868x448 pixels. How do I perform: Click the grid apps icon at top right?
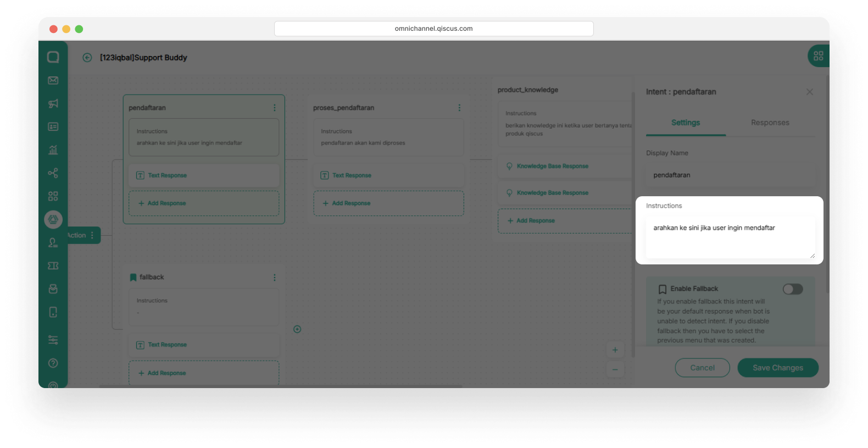818,56
